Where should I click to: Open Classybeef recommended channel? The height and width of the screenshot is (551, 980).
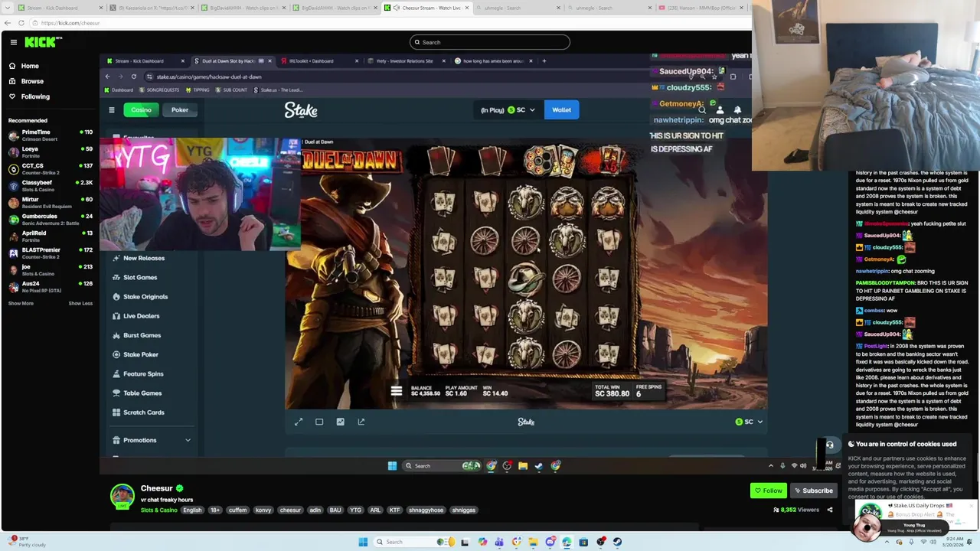[50, 186]
